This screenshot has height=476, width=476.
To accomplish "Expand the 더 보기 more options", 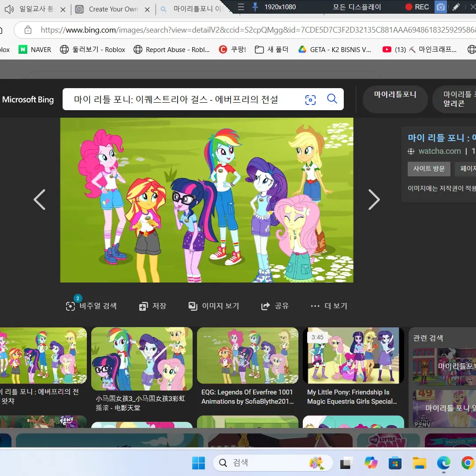I will 329,306.
